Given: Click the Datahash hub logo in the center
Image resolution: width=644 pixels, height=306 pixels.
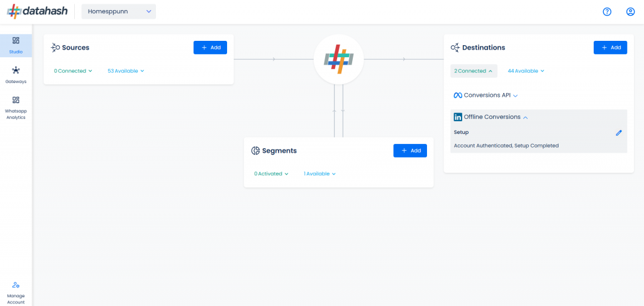Looking at the screenshot, I should coord(338,60).
